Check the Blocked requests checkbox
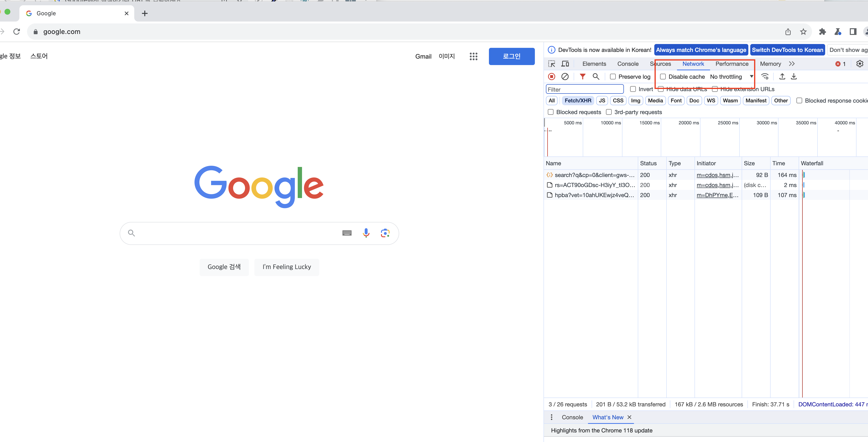Image resolution: width=868 pixels, height=442 pixels. click(551, 112)
